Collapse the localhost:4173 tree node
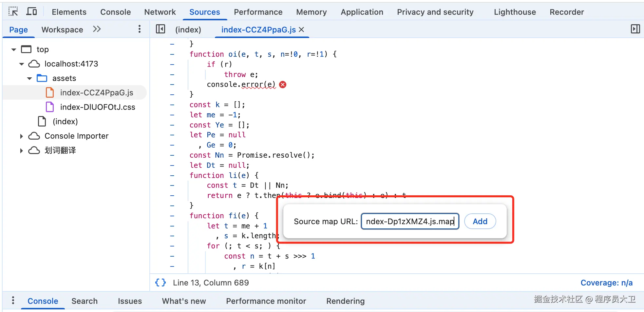Screen dimensions: 644x312 (22, 64)
